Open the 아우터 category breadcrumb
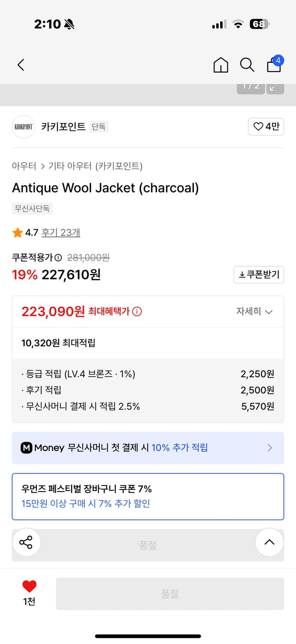296x644 pixels. coord(21,166)
